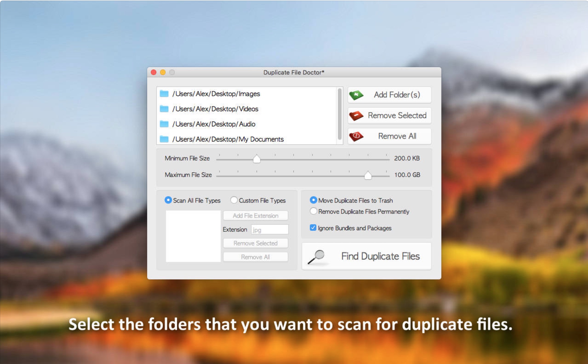Select Remove Duplicate Files Permanently option
The image size is (588, 364).
click(313, 211)
